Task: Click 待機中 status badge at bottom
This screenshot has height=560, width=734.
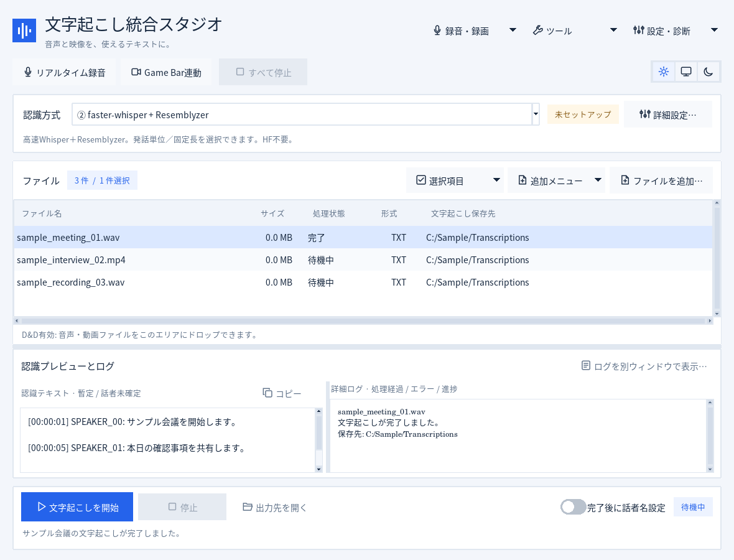Action: coord(693,507)
